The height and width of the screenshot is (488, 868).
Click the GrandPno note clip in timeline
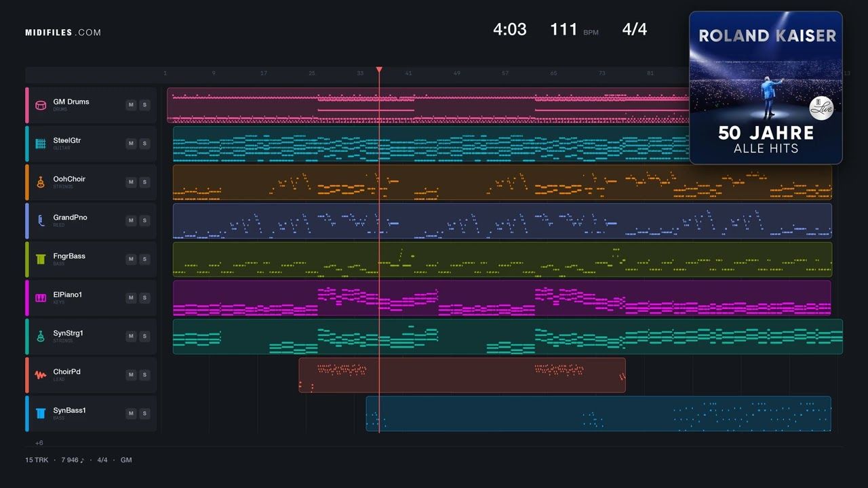(x=502, y=221)
